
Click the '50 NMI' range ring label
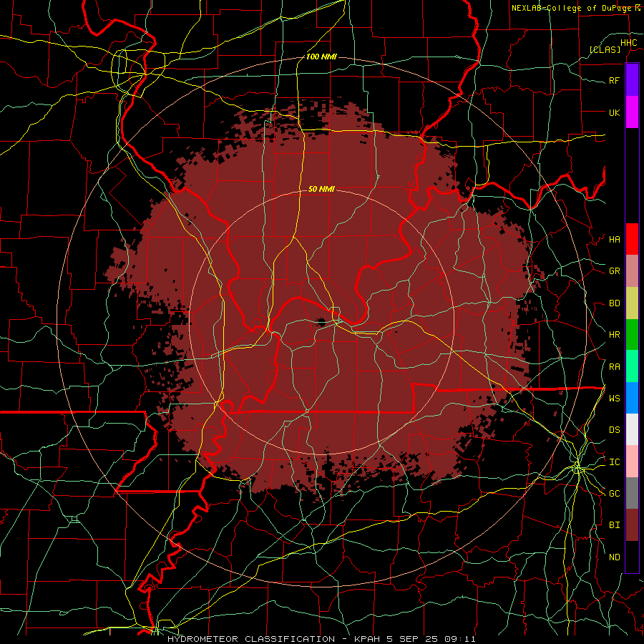321,189
